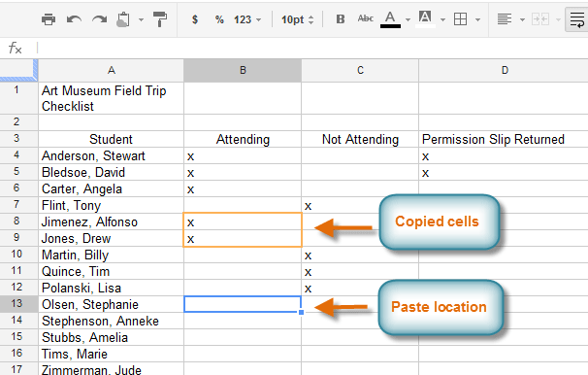This screenshot has height=375, width=588.
Task: Select the Anderson, Stewart cell
Action: (111, 155)
